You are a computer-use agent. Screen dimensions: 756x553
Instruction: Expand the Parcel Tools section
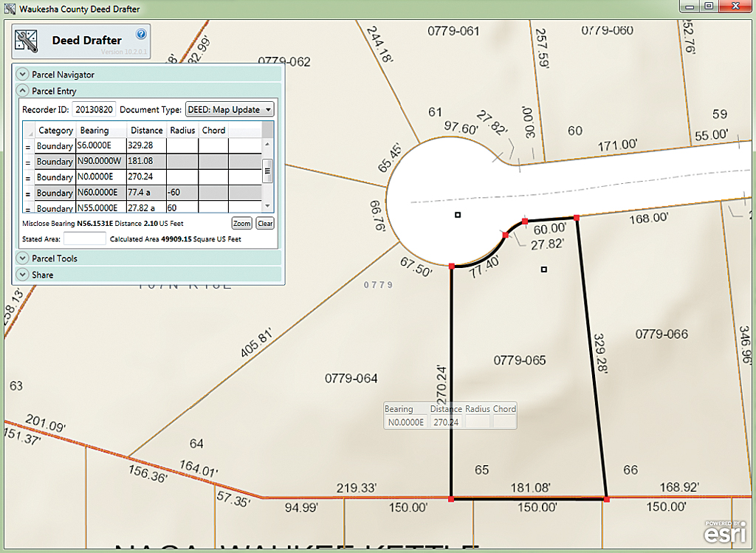point(22,258)
